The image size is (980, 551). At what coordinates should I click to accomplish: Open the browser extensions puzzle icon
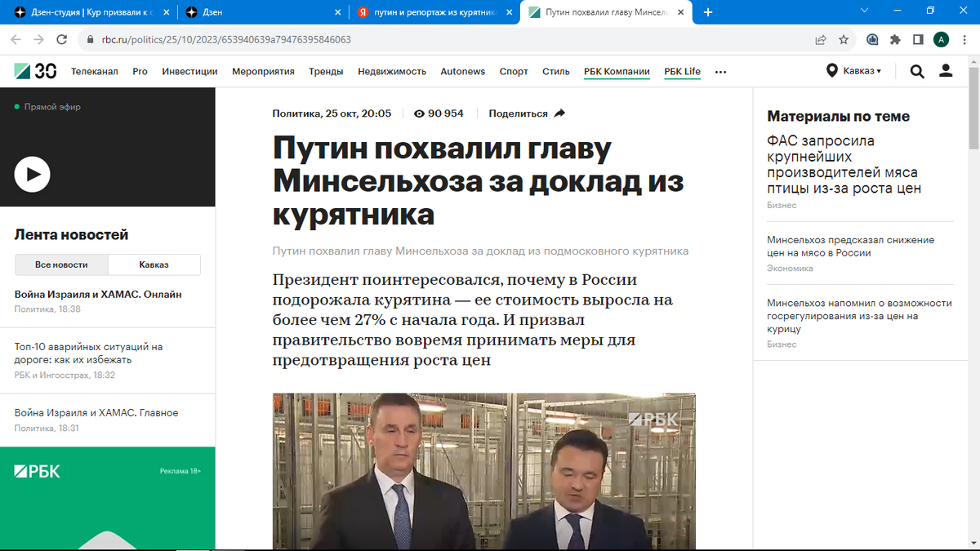[895, 39]
